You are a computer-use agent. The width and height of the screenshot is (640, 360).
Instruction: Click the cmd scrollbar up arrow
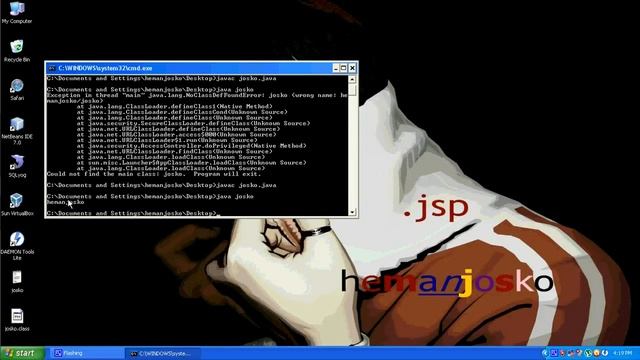pos(352,79)
